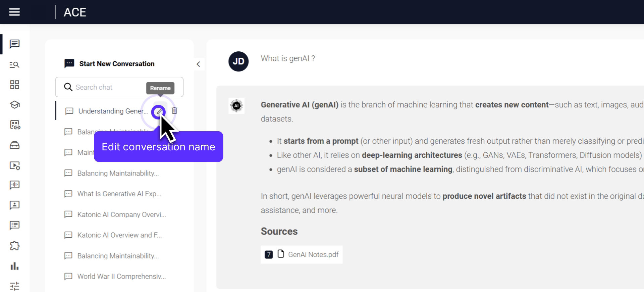Select the What Is Generative AI Exp... conversation
The height and width of the screenshot is (292, 644).
(x=119, y=194)
